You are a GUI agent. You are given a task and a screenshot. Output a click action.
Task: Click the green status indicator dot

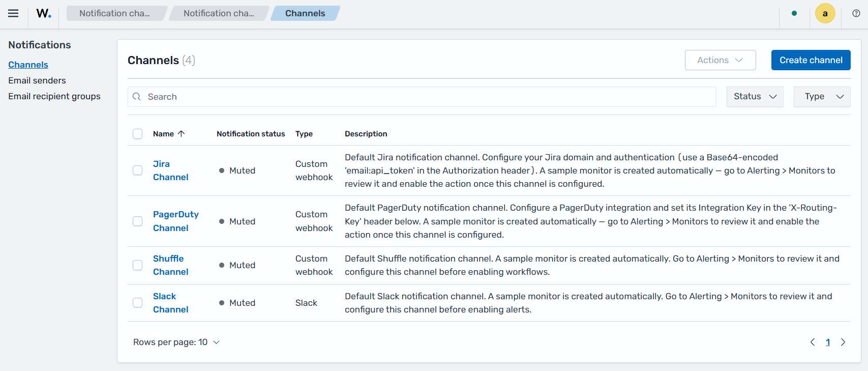[x=794, y=13]
